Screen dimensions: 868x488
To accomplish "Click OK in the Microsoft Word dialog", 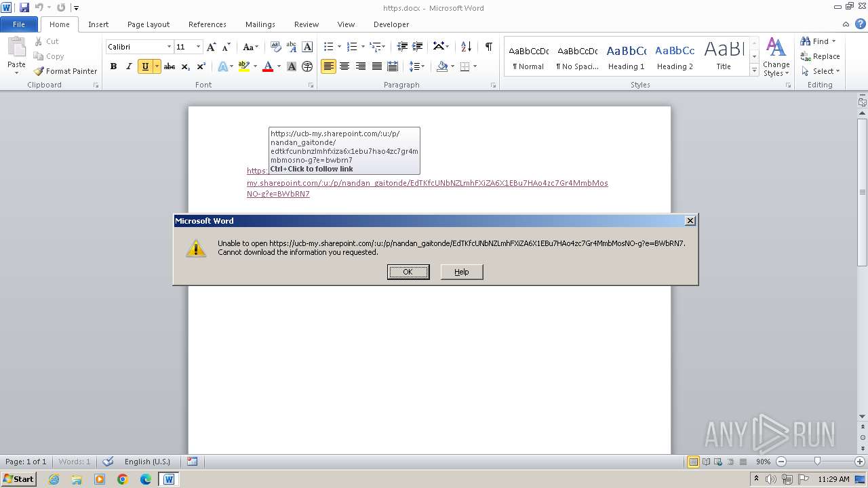I will pyautogui.click(x=408, y=272).
